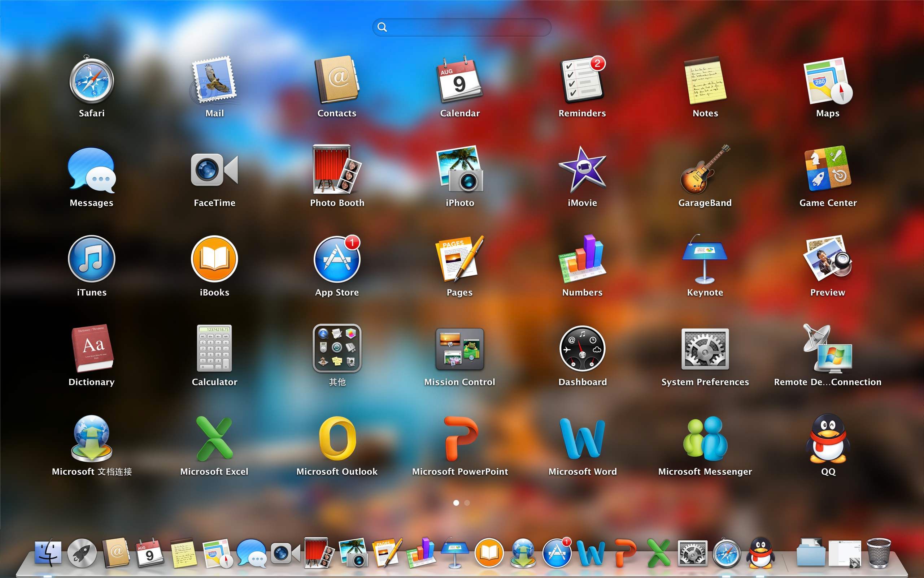
Task: Open Messages in the Launchpad grid
Action: pos(92,170)
